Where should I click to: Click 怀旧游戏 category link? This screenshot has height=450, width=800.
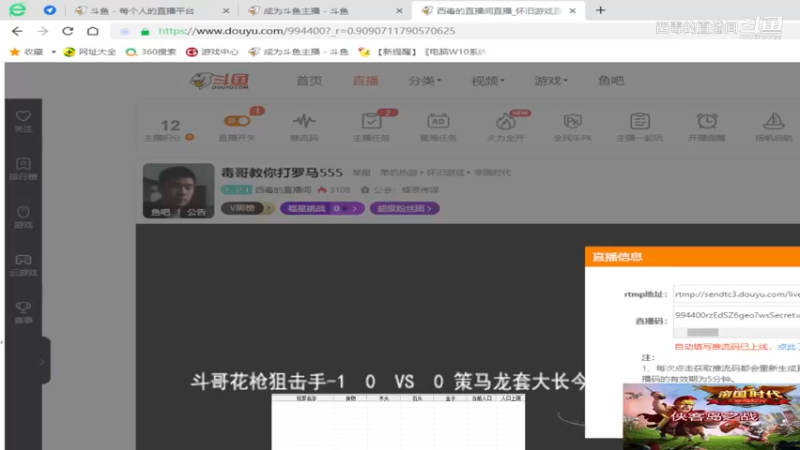pyautogui.click(x=445, y=172)
